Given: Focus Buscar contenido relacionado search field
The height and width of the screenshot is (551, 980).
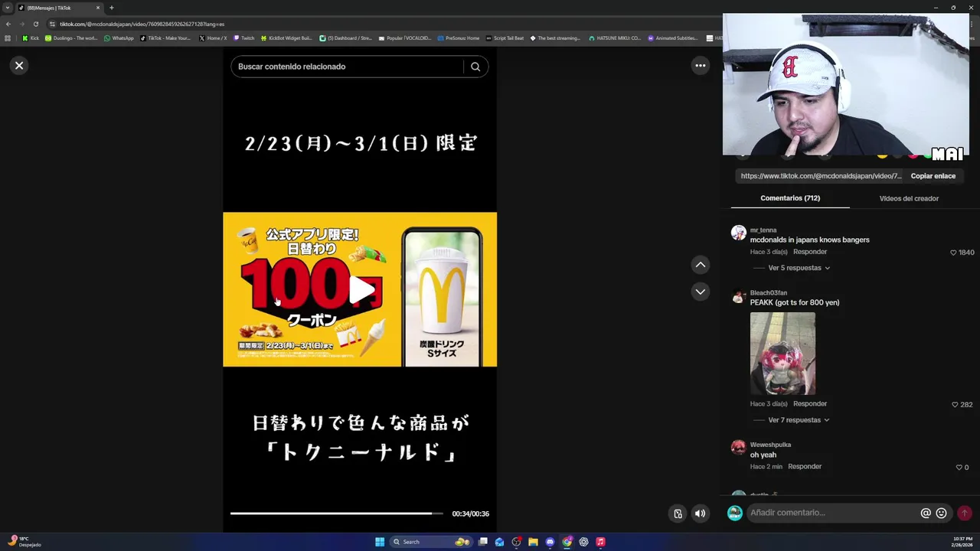Looking at the screenshot, I should (x=348, y=67).
